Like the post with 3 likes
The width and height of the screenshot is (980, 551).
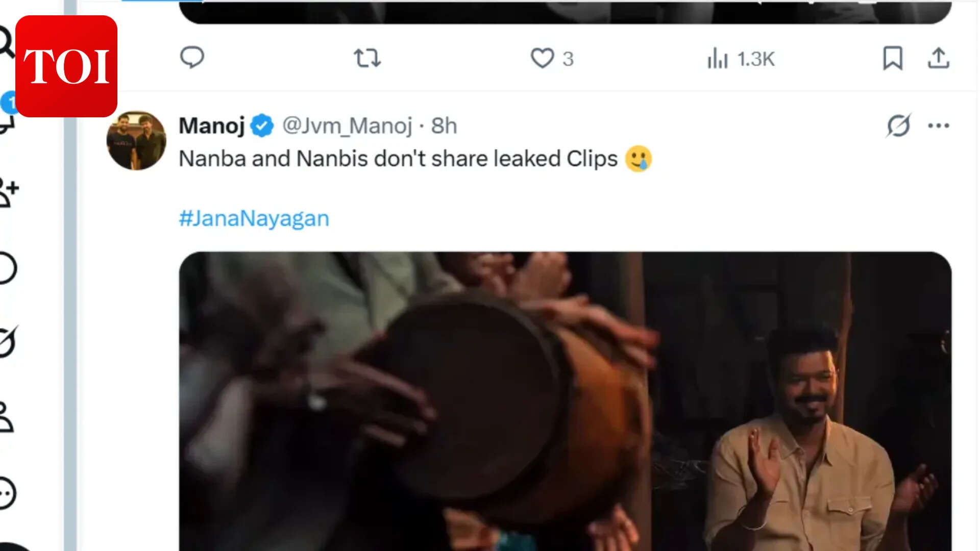[x=542, y=58]
